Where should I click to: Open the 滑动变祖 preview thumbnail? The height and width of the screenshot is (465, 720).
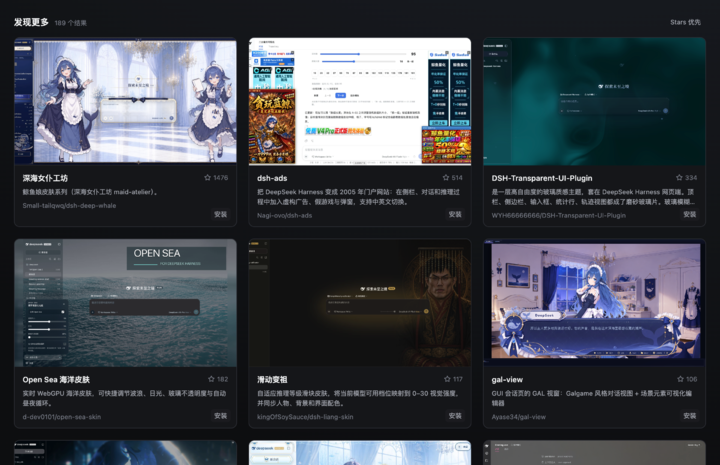[x=360, y=303]
